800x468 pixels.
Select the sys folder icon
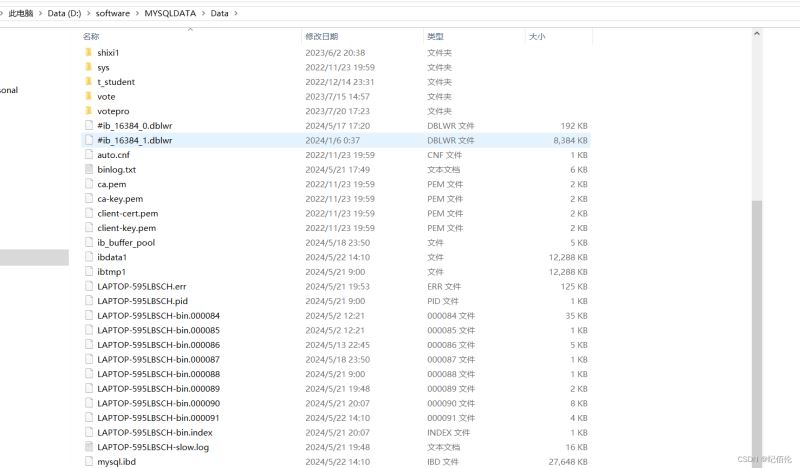(89, 67)
